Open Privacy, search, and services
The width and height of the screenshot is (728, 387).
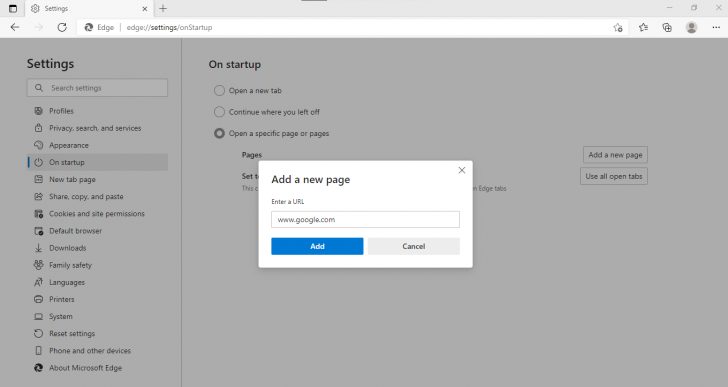pos(98,128)
